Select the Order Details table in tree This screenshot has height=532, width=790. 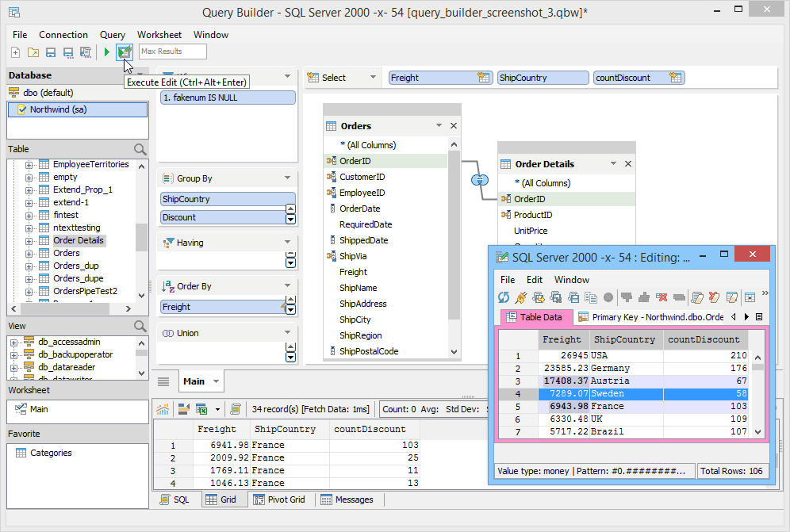click(79, 240)
